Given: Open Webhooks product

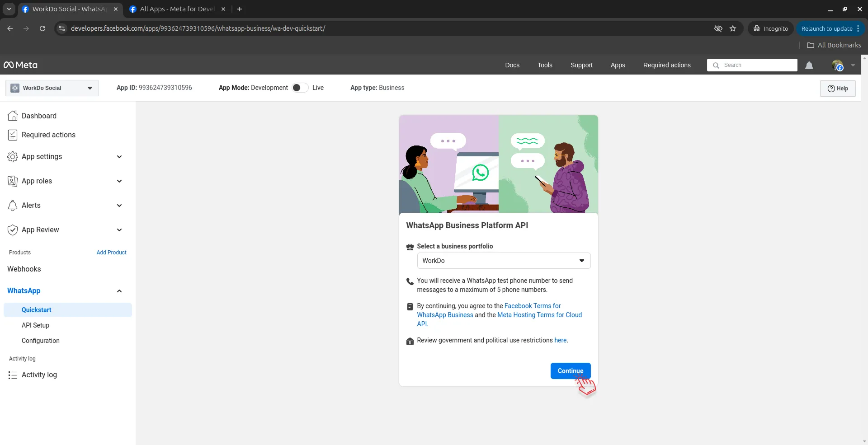Looking at the screenshot, I should point(24,269).
